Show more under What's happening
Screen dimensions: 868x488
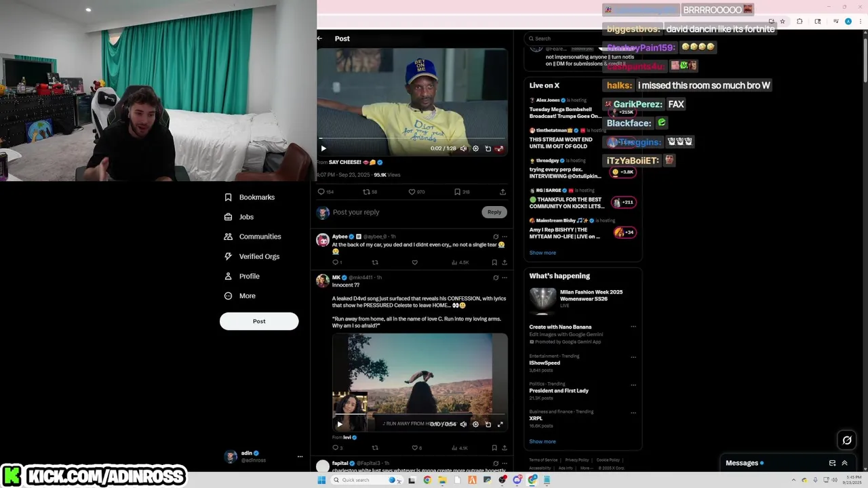542,442
